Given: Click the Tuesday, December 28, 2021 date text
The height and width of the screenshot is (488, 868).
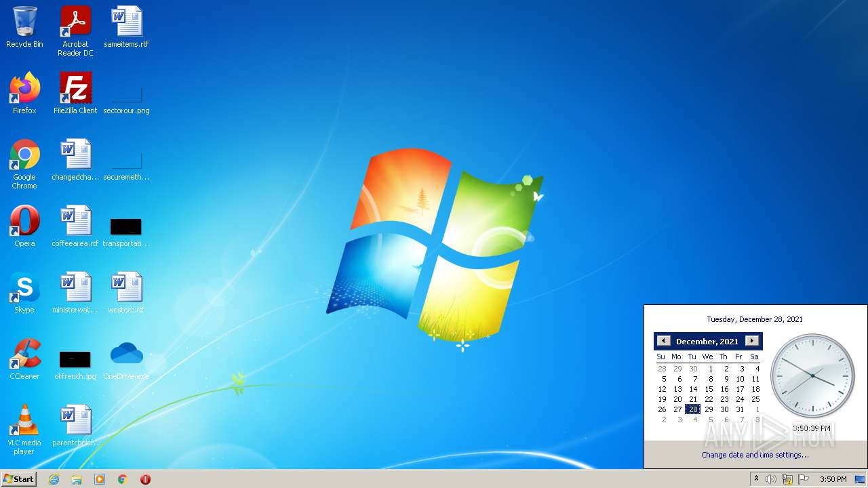Looking at the screenshot, I should 755,319.
